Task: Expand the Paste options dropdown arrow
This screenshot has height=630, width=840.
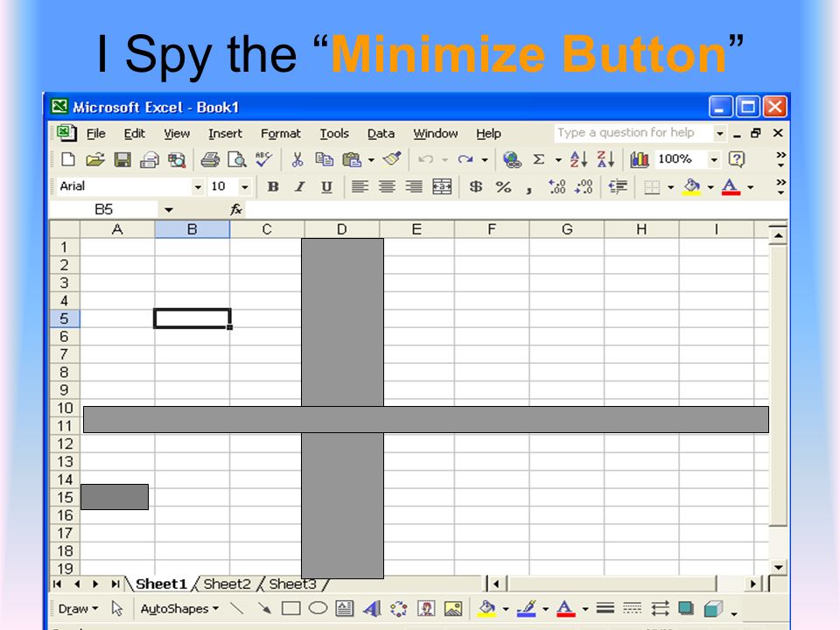Action: click(x=371, y=159)
